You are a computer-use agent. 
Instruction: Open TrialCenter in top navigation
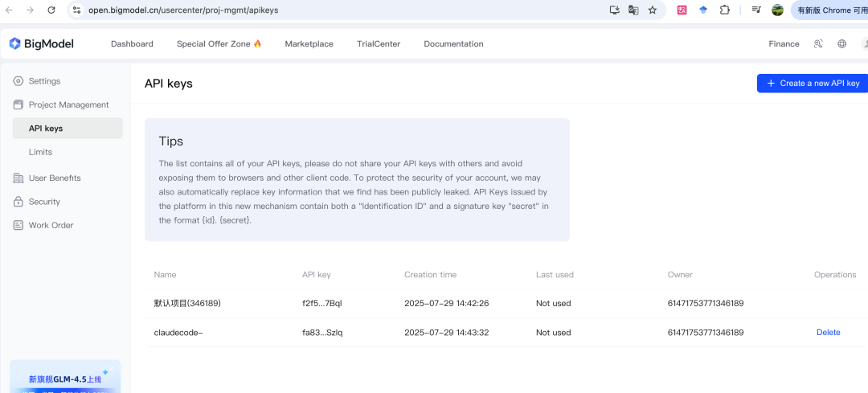click(x=379, y=43)
